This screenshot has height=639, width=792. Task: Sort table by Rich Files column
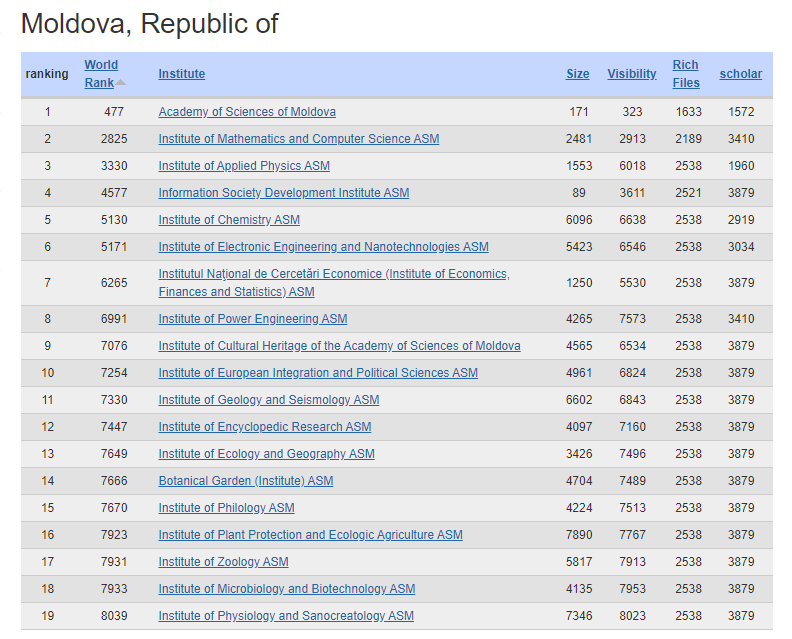point(686,74)
